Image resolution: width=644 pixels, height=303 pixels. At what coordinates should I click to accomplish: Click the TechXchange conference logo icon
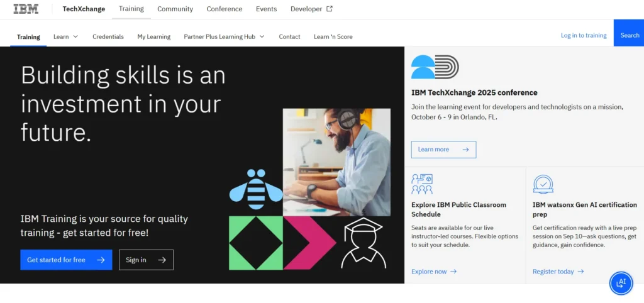(435, 67)
